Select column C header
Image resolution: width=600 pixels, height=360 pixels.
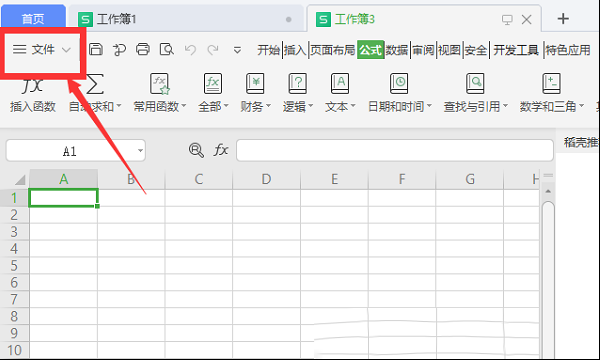(199, 179)
